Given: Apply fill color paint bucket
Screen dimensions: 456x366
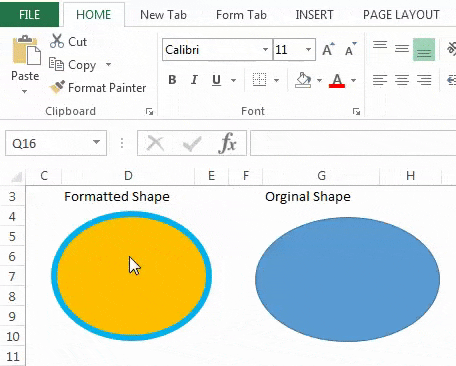Looking at the screenshot, I should tap(303, 80).
